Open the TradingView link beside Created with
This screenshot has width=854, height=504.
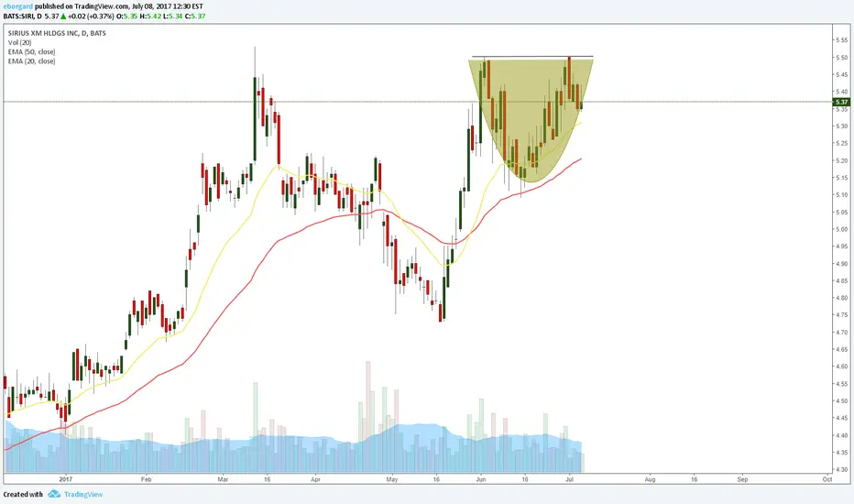[83, 494]
